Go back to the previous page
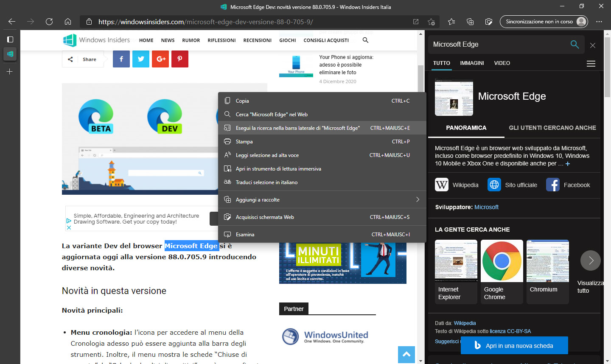This screenshot has height=364, width=611. click(x=12, y=22)
